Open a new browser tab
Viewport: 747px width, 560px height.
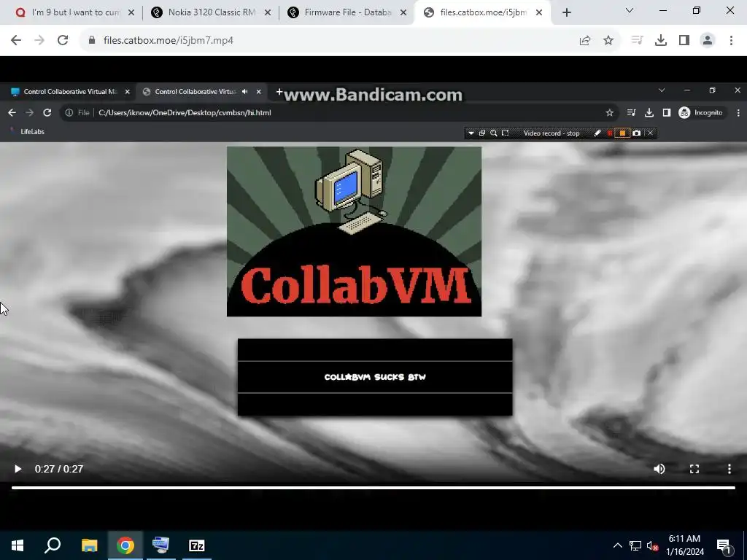click(566, 13)
